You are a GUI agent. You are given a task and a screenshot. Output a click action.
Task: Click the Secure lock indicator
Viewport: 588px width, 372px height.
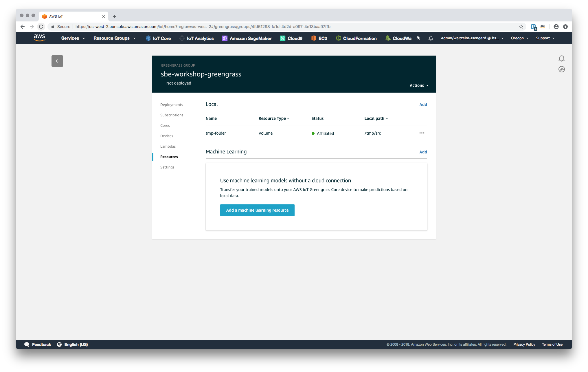61,27
